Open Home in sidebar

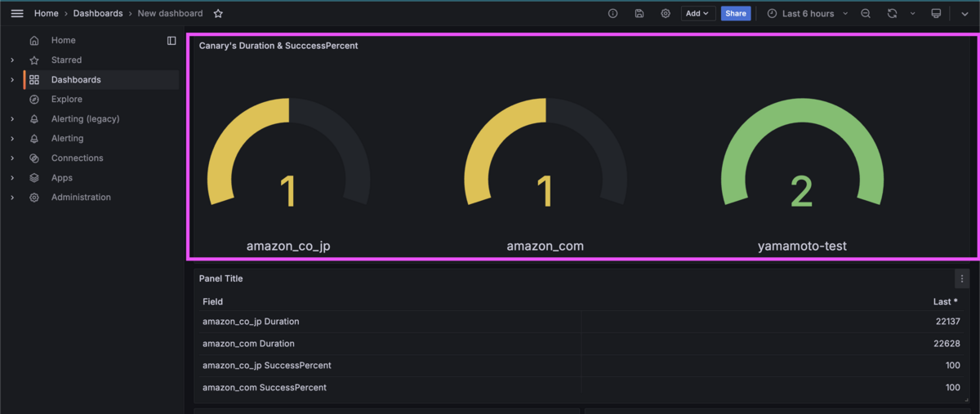coord(63,40)
